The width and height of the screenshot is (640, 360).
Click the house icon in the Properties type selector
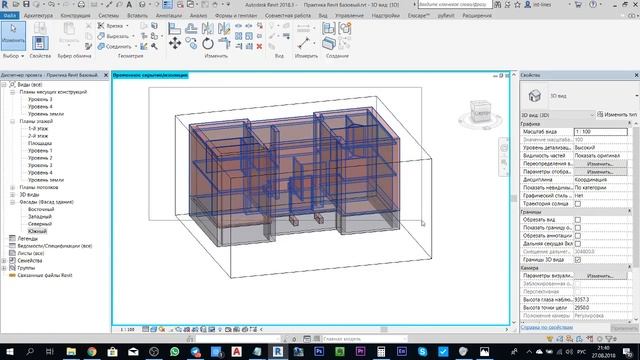click(534, 96)
